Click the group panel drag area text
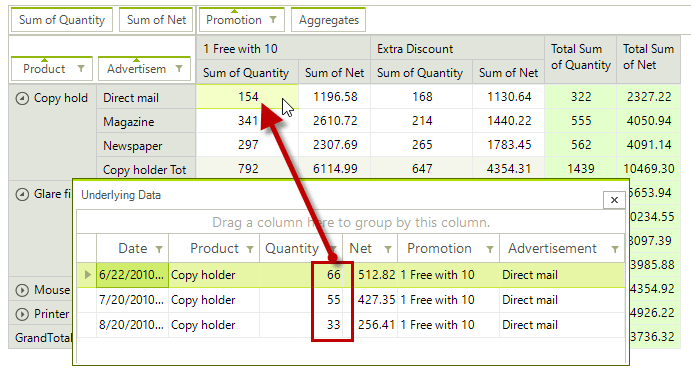The width and height of the screenshot is (691, 374). click(351, 222)
